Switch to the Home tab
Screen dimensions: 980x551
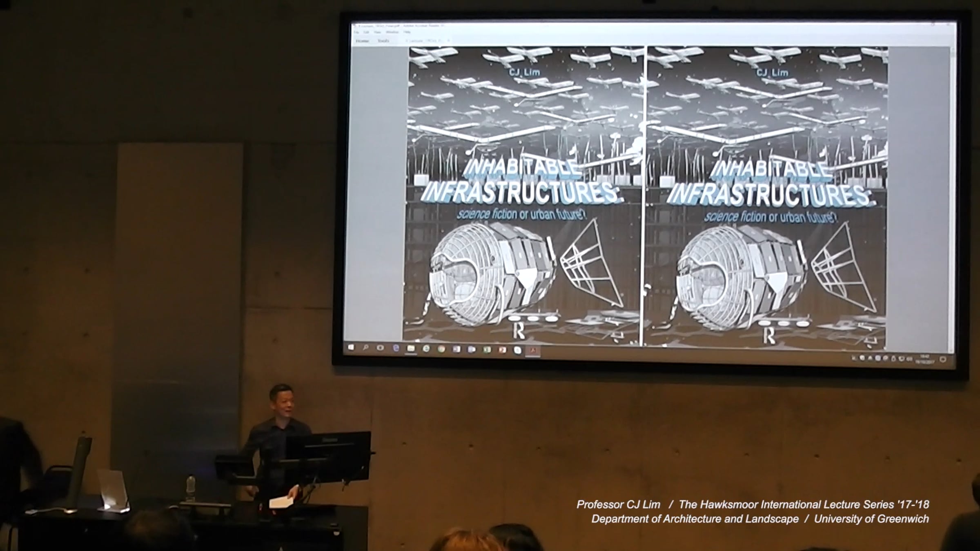pos(362,41)
